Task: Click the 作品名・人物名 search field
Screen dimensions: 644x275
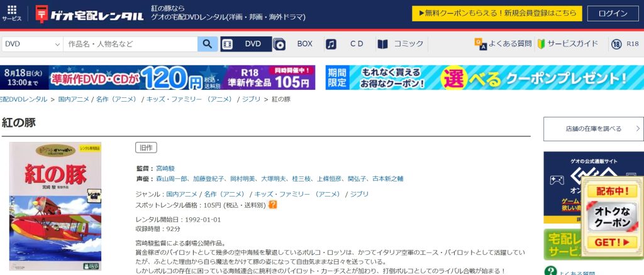Action: (130, 44)
